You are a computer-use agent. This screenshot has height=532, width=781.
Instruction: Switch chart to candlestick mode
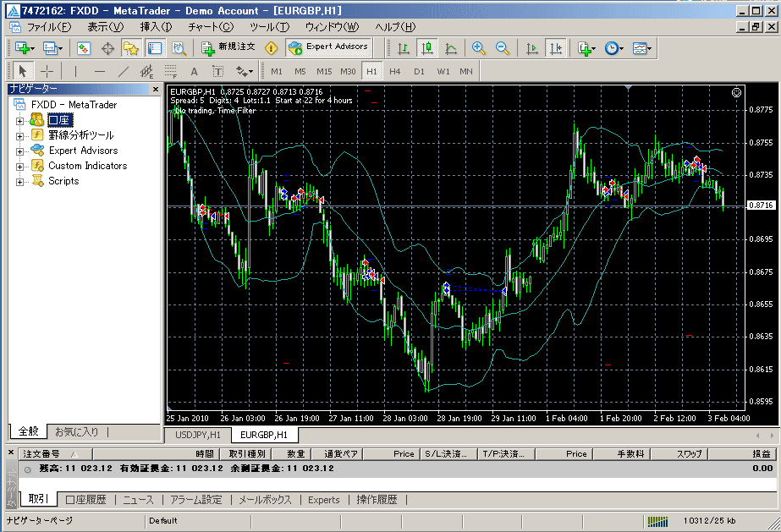[x=426, y=48]
